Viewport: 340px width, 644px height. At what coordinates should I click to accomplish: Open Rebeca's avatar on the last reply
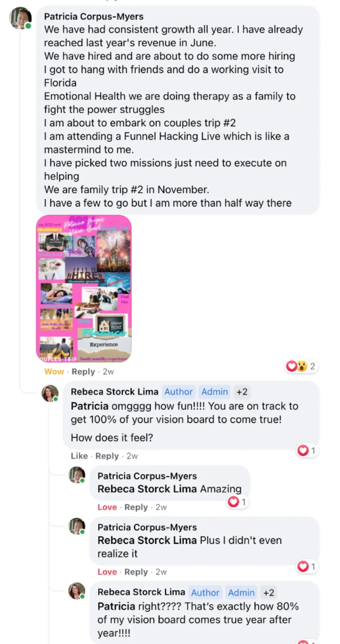pyautogui.click(x=77, y=591)
